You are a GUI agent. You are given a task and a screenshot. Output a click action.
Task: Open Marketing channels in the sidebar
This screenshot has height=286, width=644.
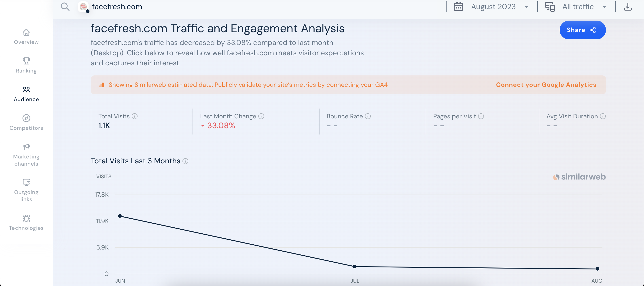pos(26,155)
